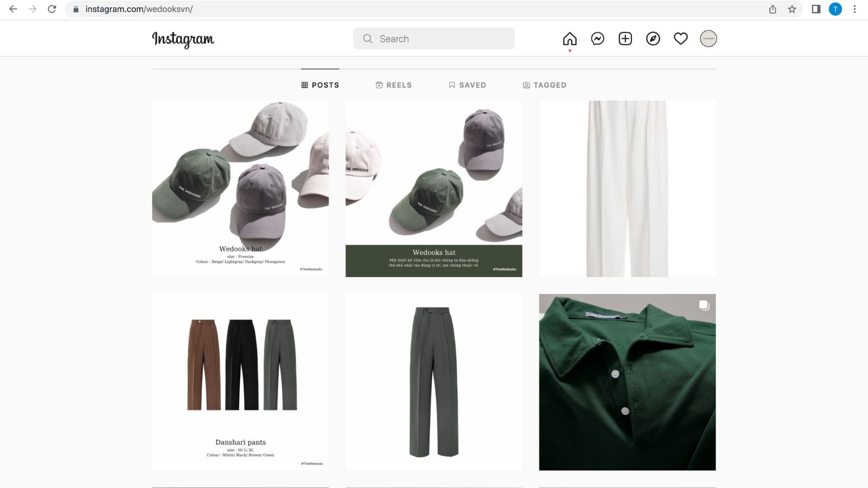The width and height of the screenshot is (868, 488).
Task: Open the Chrome three-dot menu
Action: [854, 9]
